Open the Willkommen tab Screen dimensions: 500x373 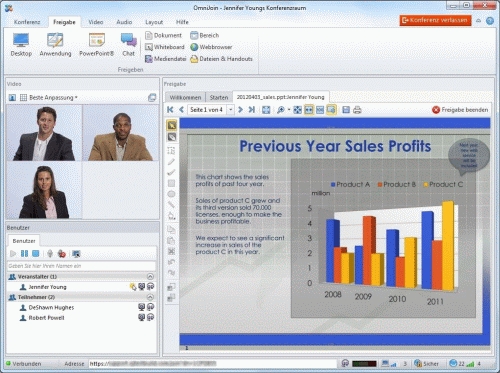(185, 97)
